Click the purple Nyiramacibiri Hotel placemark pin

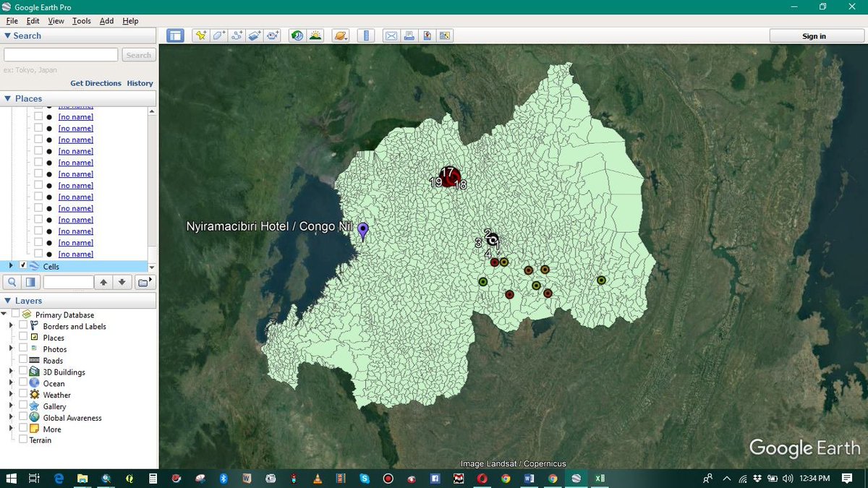pyautogui.click(x=363, y=231)
